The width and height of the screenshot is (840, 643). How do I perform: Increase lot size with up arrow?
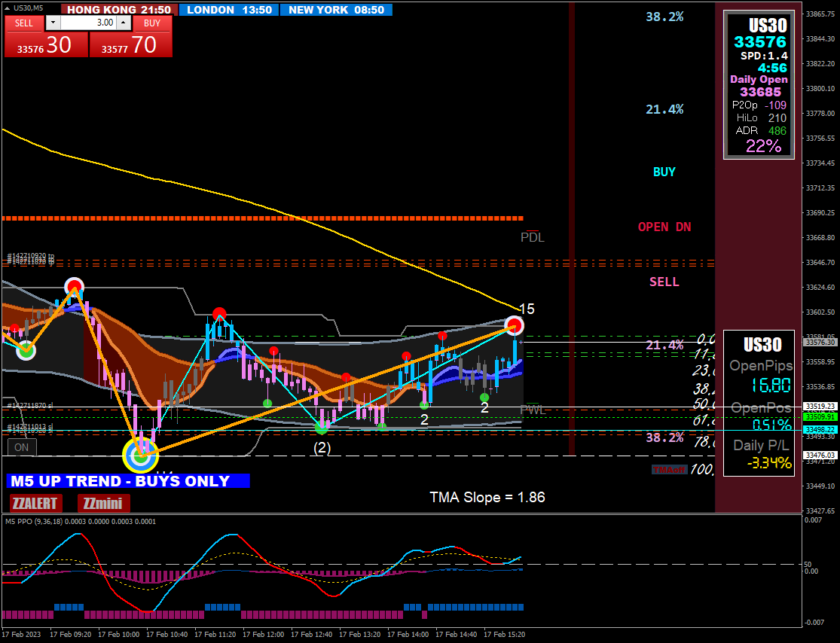pyautogui.click(x=124, y=23)
